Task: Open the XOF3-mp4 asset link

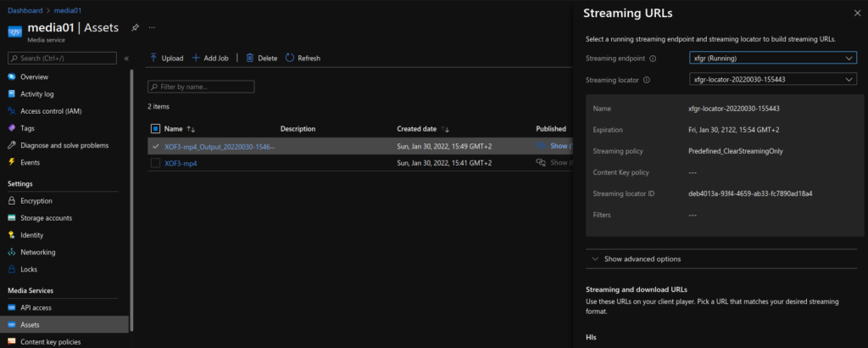Action: [181, 163]
